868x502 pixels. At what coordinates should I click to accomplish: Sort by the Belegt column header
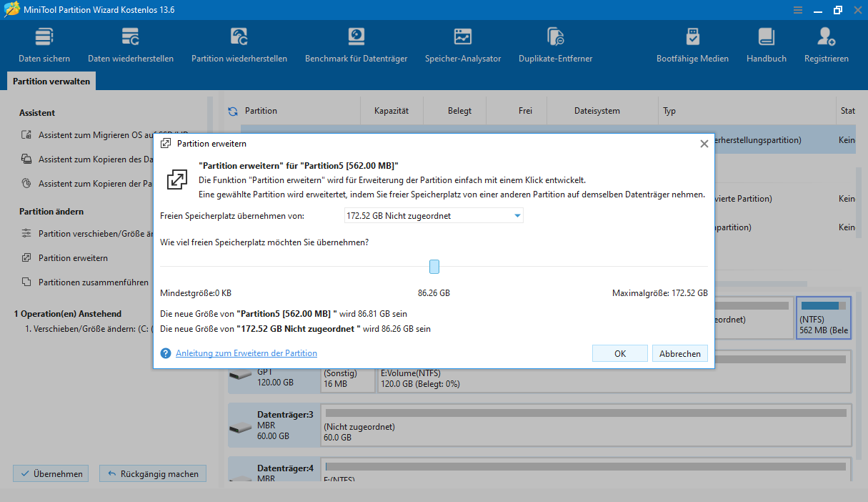point(459,111)
